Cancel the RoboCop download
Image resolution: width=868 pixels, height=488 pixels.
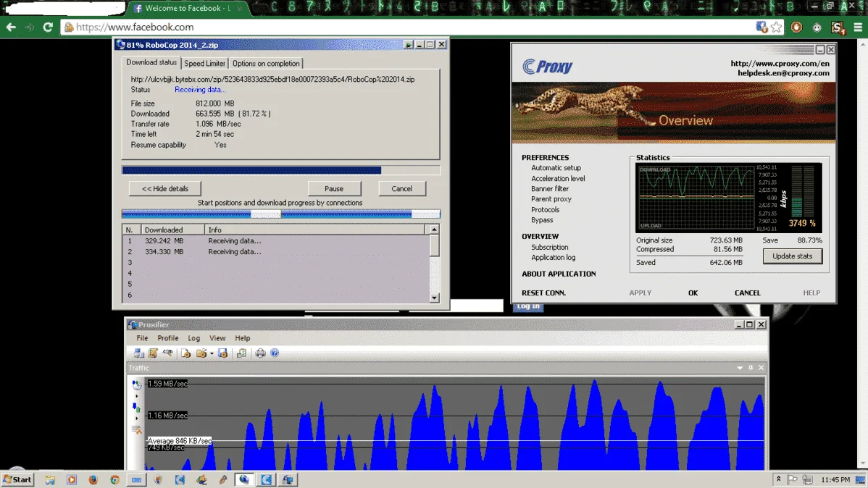point(402,189)
